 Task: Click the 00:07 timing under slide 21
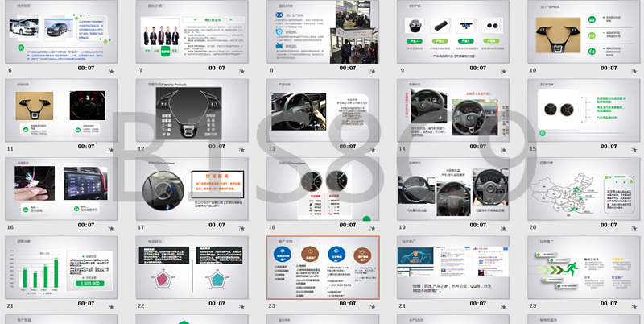click(86, 303)
